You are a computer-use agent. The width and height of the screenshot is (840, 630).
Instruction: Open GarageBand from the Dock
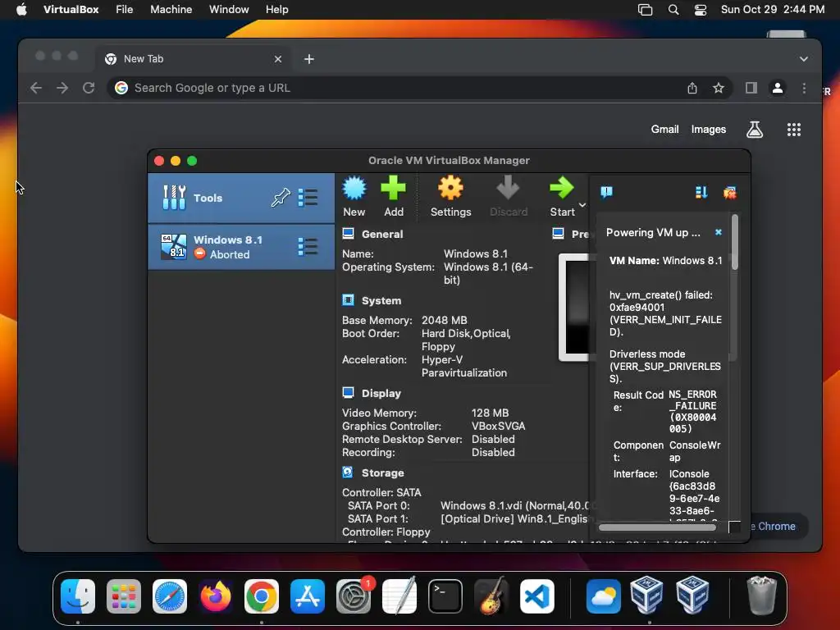point(491,596)
